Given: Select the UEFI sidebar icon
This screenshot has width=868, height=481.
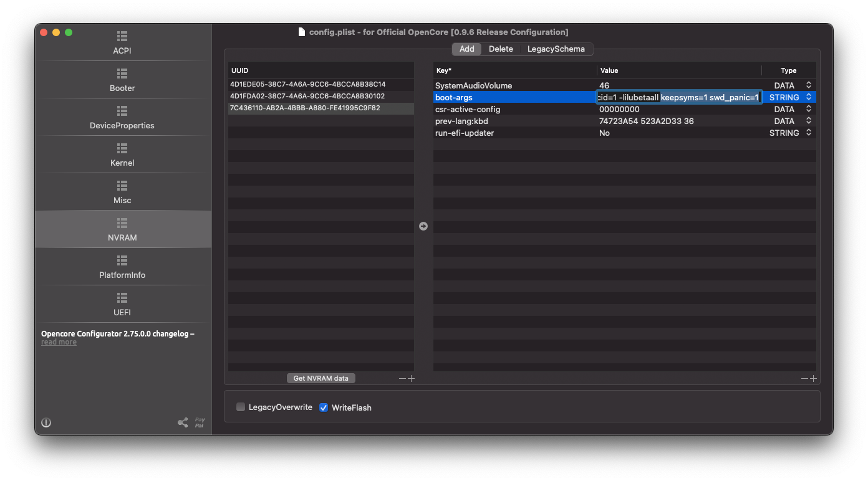Looking at the screenshot, I should (x=122, y=298).
